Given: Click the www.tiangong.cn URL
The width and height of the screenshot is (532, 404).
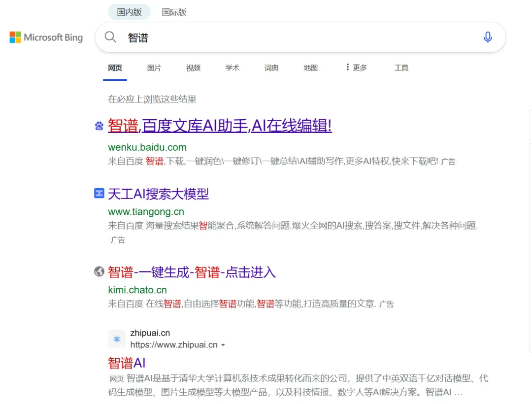Looking at the screenshot, I should point(146,212).
